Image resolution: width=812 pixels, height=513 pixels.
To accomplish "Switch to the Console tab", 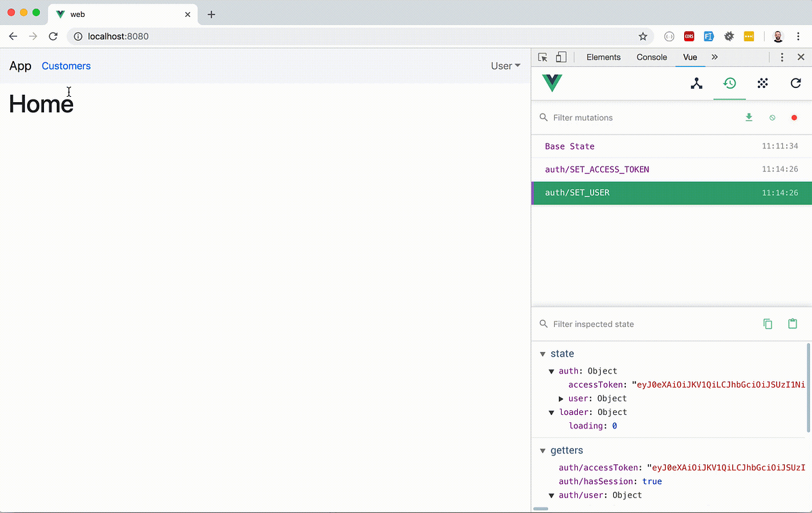I will pos(651,57).
